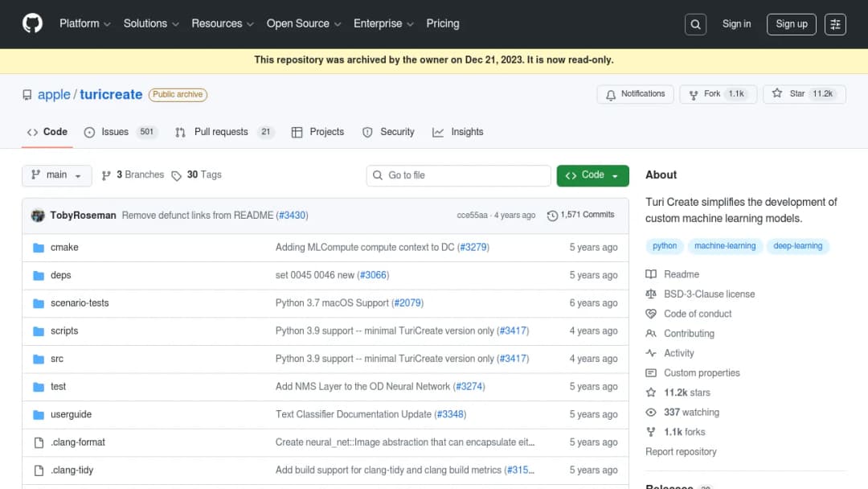Click the Go to file search field
This screenshot has height=489, width=868.
click(458, 175)
